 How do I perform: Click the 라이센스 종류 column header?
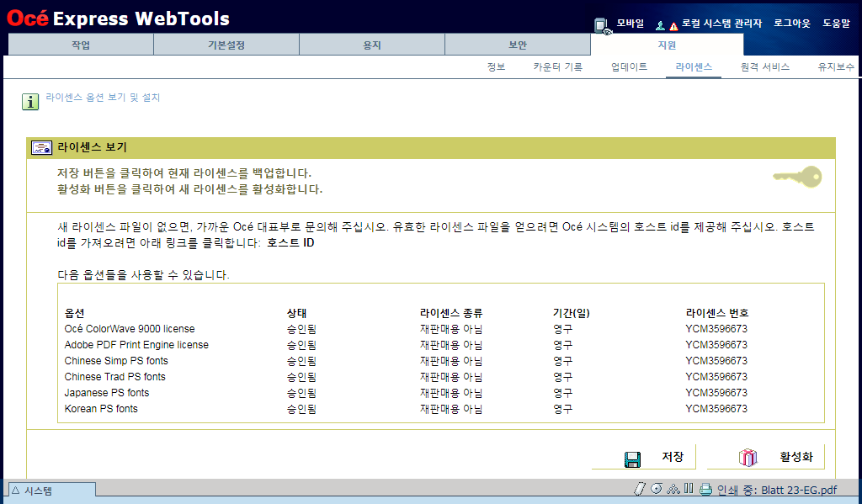451,313
